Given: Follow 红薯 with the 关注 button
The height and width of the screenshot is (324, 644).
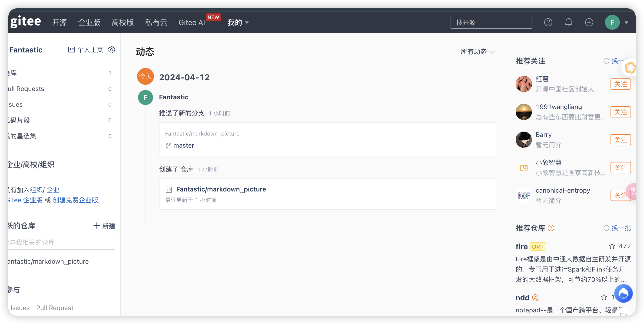Looking at the screenshot, I should pos(620,84).
